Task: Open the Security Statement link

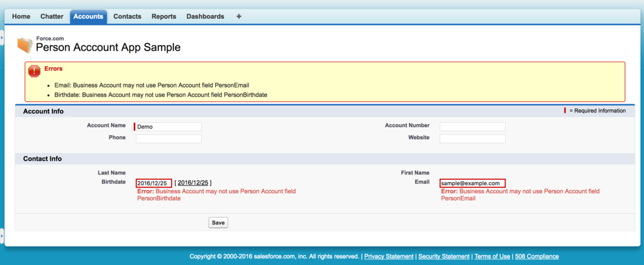Action: (443, 256)
